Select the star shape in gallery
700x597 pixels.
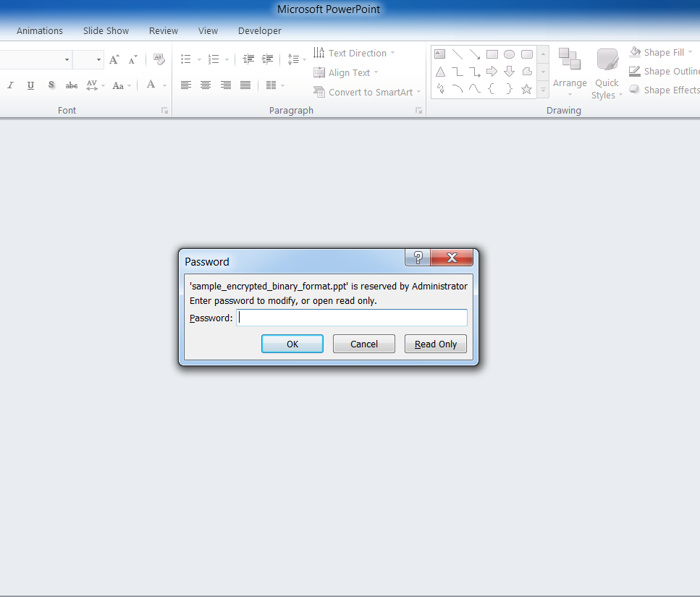point(526,89)
